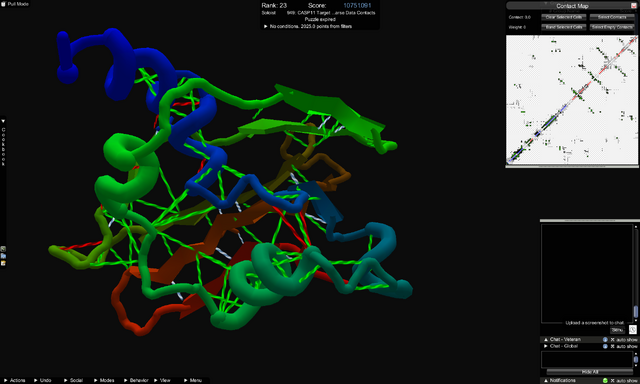Image resolution: width=640 pixels, height=384 pixels.
Task: Expand the Chat - Global section
Action: tap(546, 346)
